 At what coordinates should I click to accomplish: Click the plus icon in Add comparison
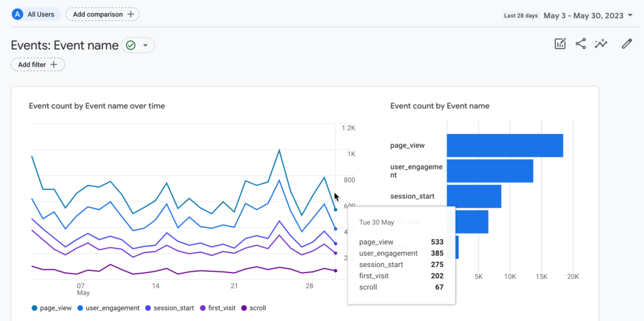coord(131,14)
